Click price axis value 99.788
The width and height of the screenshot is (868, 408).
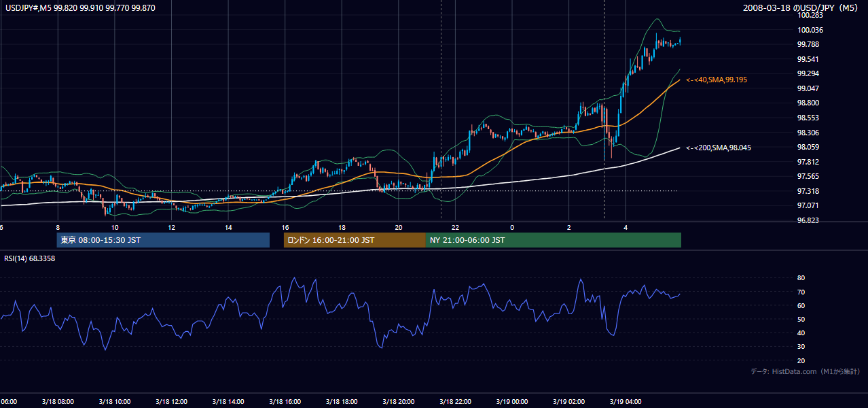pyautogui.click(x=810, y=45)
